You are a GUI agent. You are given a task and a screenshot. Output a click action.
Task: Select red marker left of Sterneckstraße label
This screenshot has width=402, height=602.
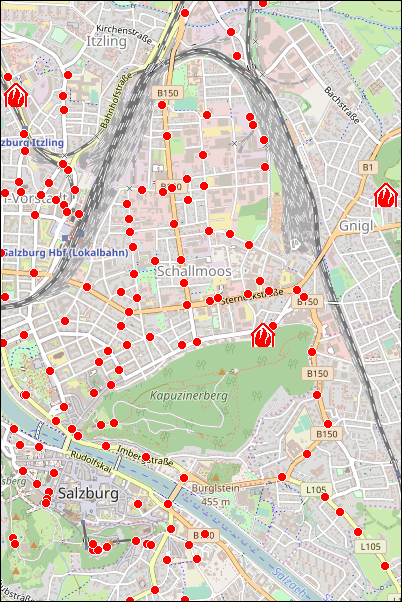(x=218, y=298)
